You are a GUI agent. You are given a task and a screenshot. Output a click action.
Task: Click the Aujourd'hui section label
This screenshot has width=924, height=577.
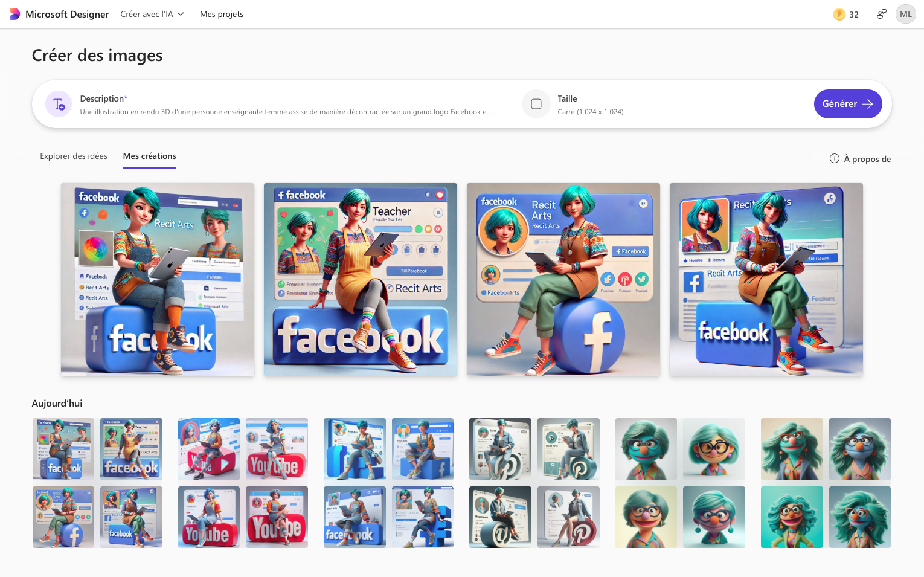click(57, 404)
